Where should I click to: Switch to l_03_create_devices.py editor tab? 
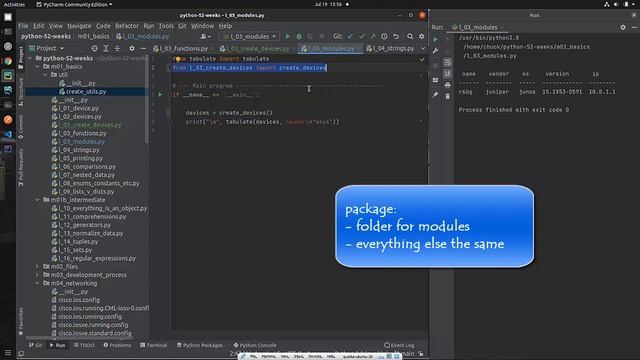point(257,48)
